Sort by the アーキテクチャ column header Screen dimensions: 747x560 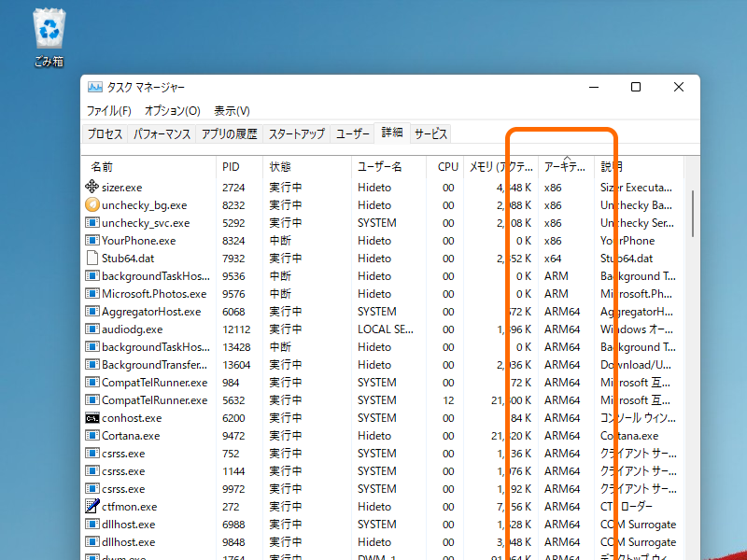click(x=560, y=166)
